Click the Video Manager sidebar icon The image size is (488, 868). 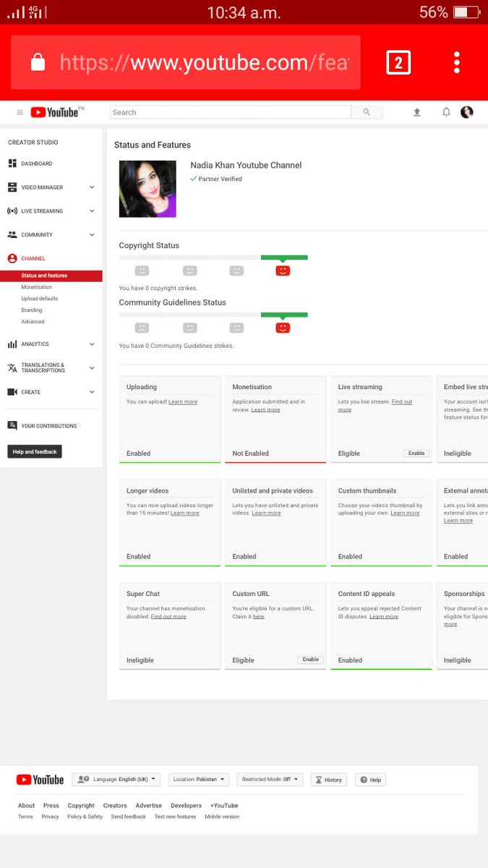click(x=12, y=187)
